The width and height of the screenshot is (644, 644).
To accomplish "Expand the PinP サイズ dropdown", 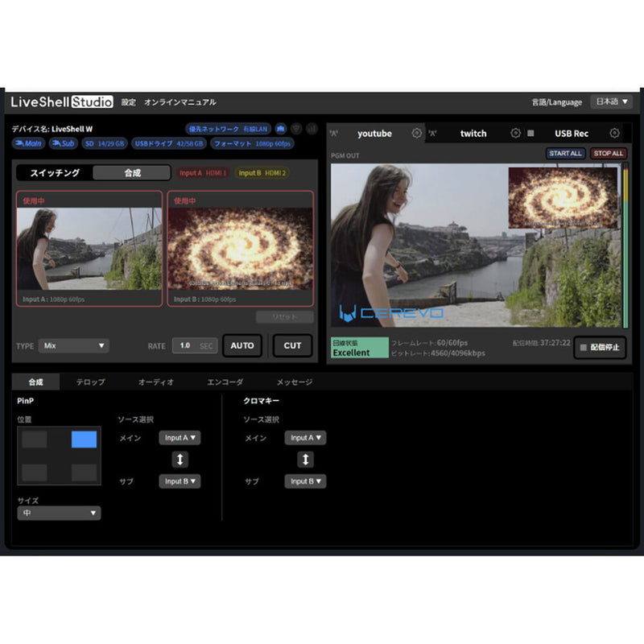I will pos(59,513).
